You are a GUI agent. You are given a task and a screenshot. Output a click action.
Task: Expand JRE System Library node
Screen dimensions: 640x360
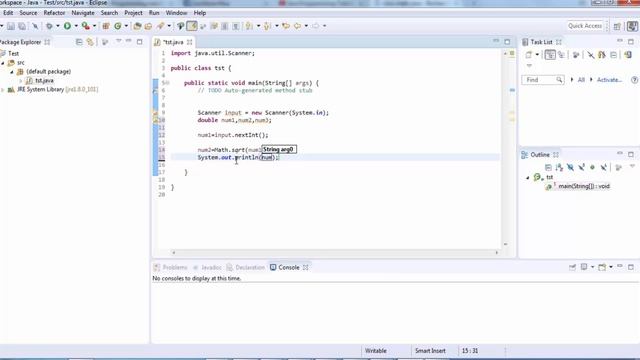pos(3,90)
